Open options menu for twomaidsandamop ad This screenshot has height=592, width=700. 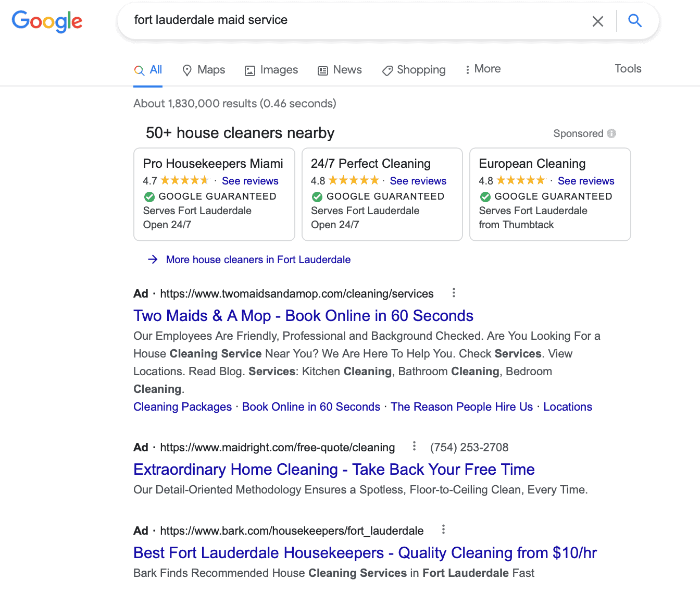tap(454, 293)
